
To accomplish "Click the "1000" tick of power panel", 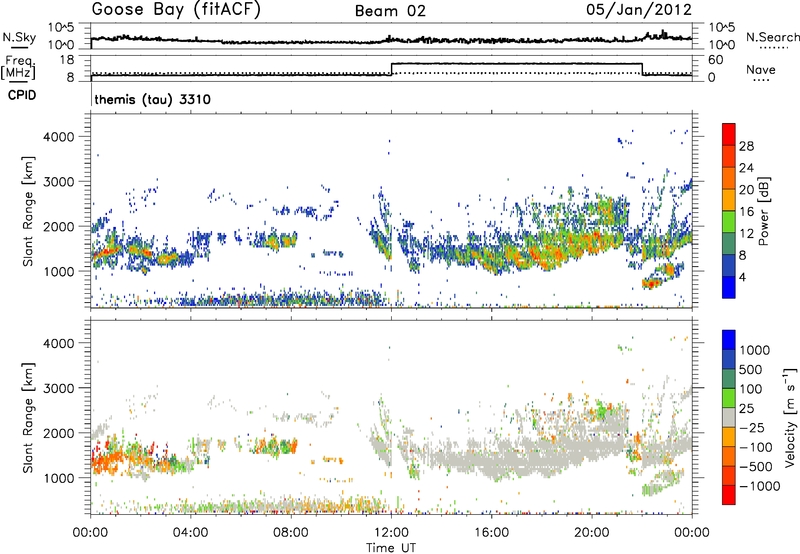I will coord(58,271).
